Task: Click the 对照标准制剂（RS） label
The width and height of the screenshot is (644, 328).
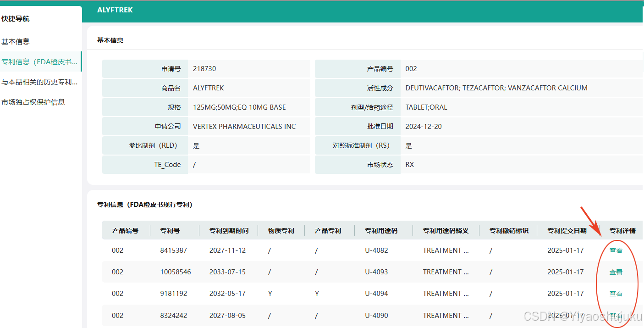Action: click(x=361, y=146)
